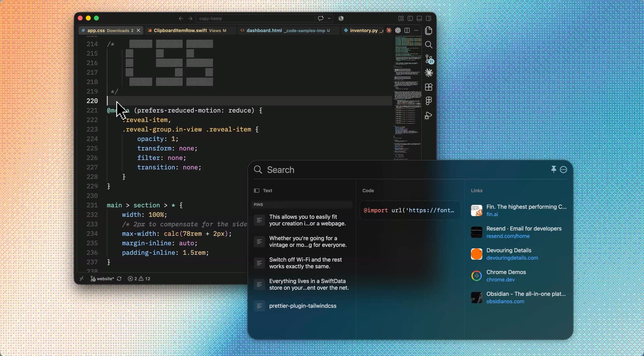Image resolution: width=644 pixels, height=356 pixels.
Task: Open the remote window icon in status bar
Action: coord(81,278)
